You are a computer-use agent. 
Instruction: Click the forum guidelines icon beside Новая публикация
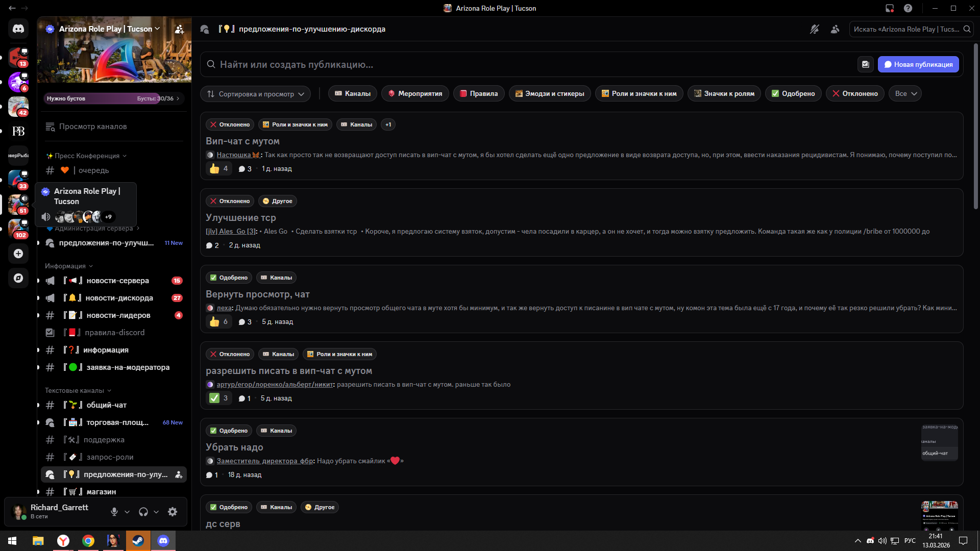(866, 64)
